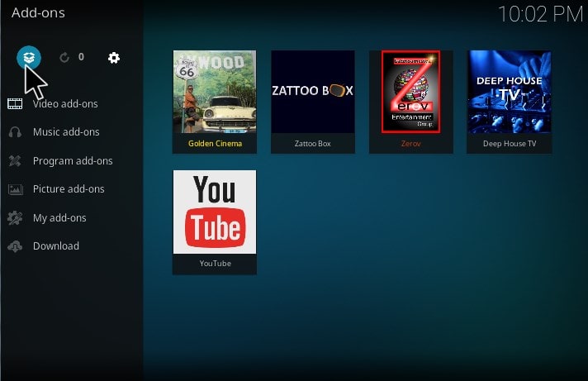Viewport: 588px width, 381px height.
Task: Click the YouTube label text
Action: tap(215, 264)
